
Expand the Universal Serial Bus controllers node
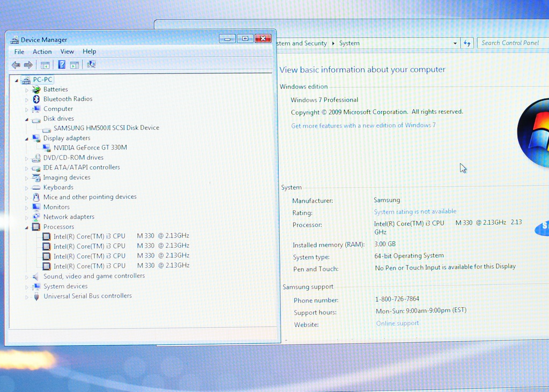click(x=27, y=298)
